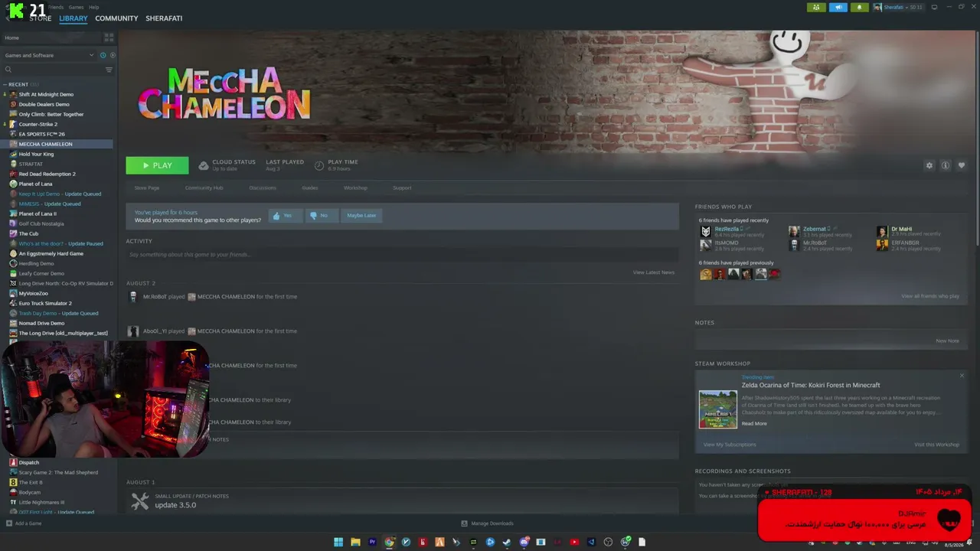
Task: Click the activity 'Say something' input field
Action: (402, 254)
